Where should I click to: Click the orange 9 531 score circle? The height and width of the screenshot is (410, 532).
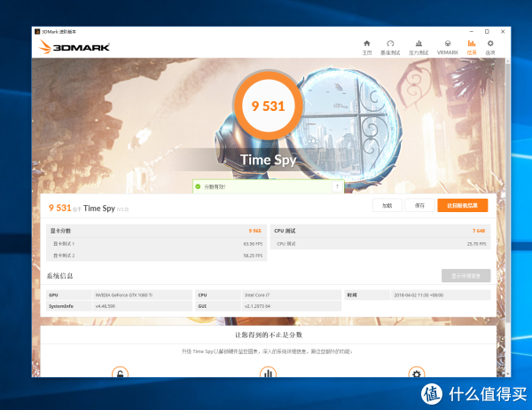268,106
